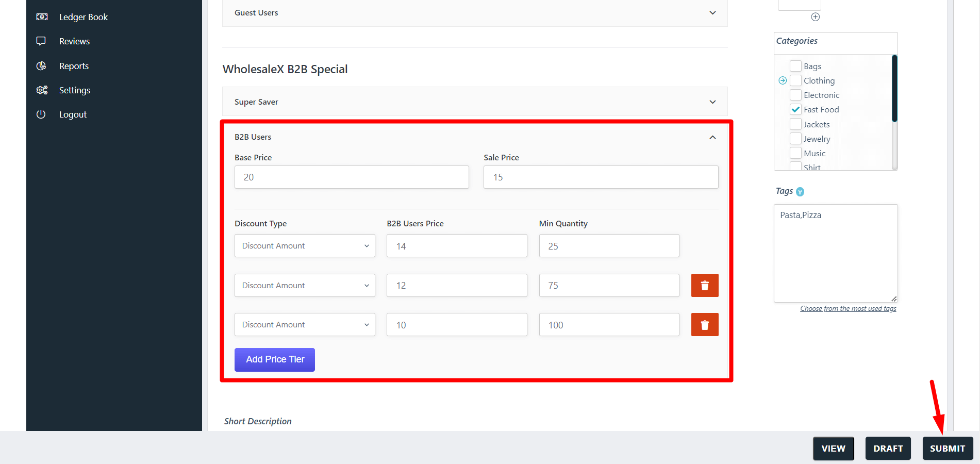Delete the price tier with quantity 75
The width and height of the screenshot is (980, 464).
click(x=705, y=285)
